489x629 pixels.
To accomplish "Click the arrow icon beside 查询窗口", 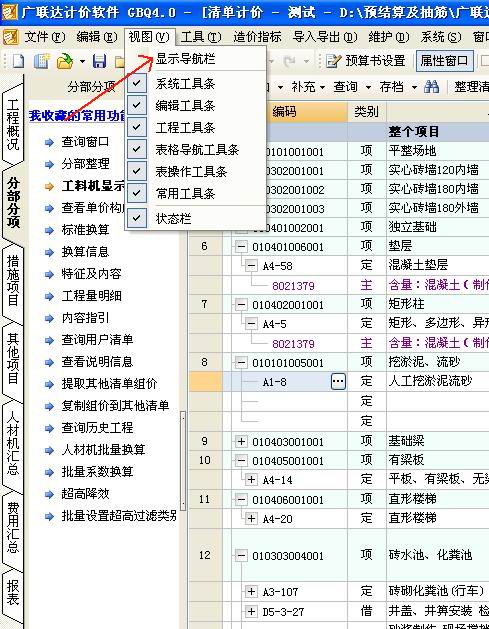I will pos(49,142).
